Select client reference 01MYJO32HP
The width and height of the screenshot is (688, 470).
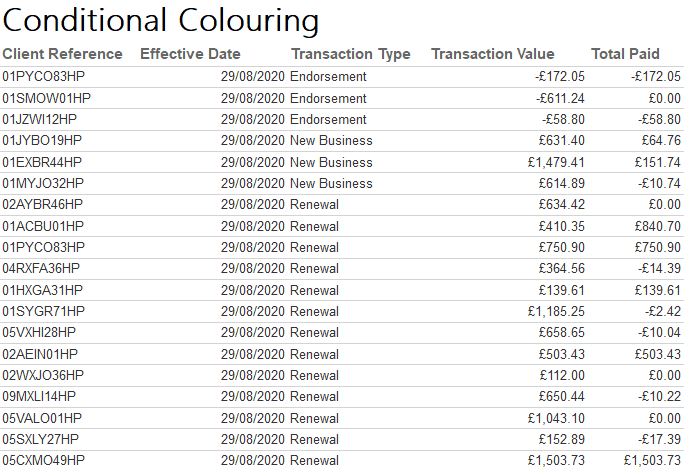(43, 183)
